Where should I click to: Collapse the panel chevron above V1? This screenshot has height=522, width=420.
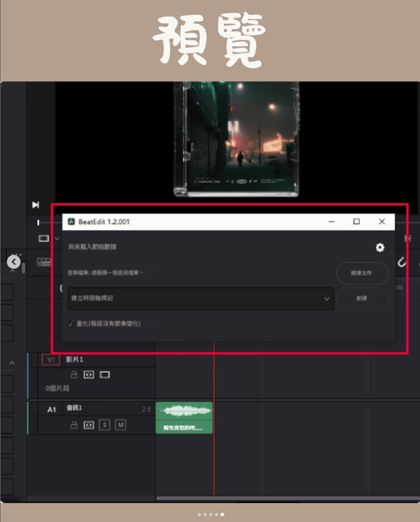[x=12, y=363]
